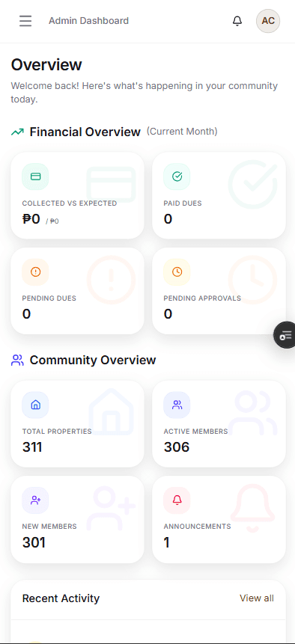Click the PAID DUES label
This screenshot has width=295, height=644.
click(x=183, y=203)
